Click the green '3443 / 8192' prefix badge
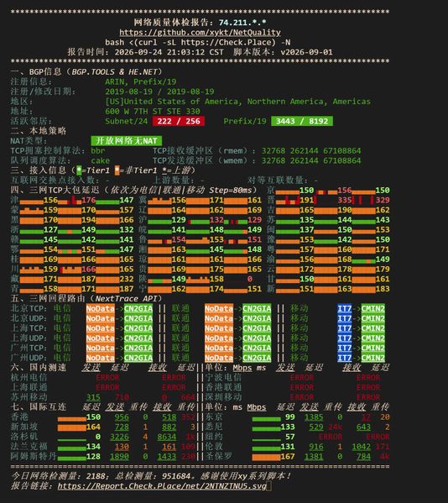 [x=302, y=121]
